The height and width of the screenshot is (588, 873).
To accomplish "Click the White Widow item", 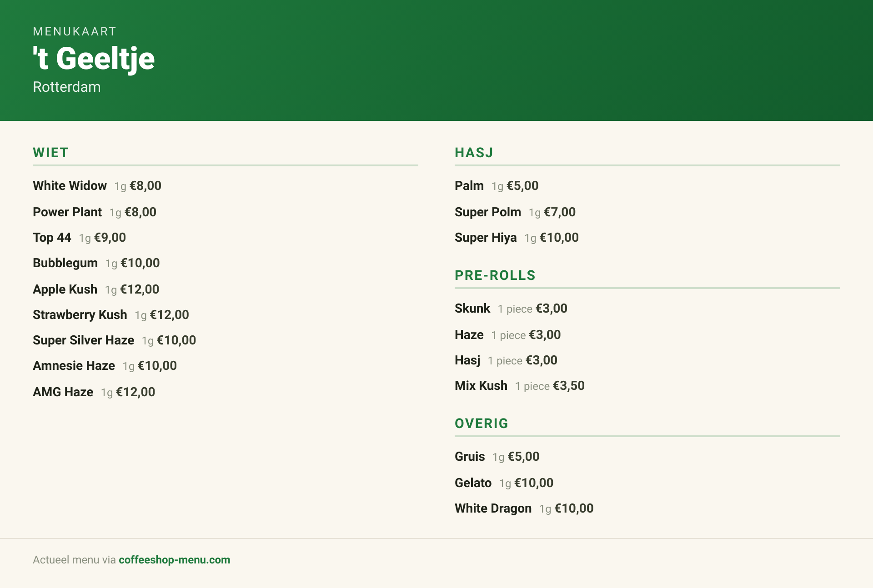I will coord(70,186).
